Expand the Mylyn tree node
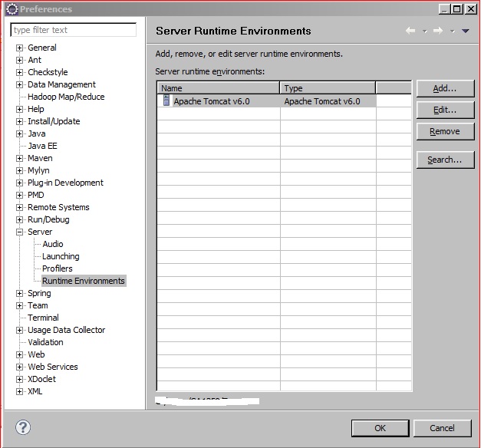The width and height of the screenshot is (481, 448). pos(20,170)
